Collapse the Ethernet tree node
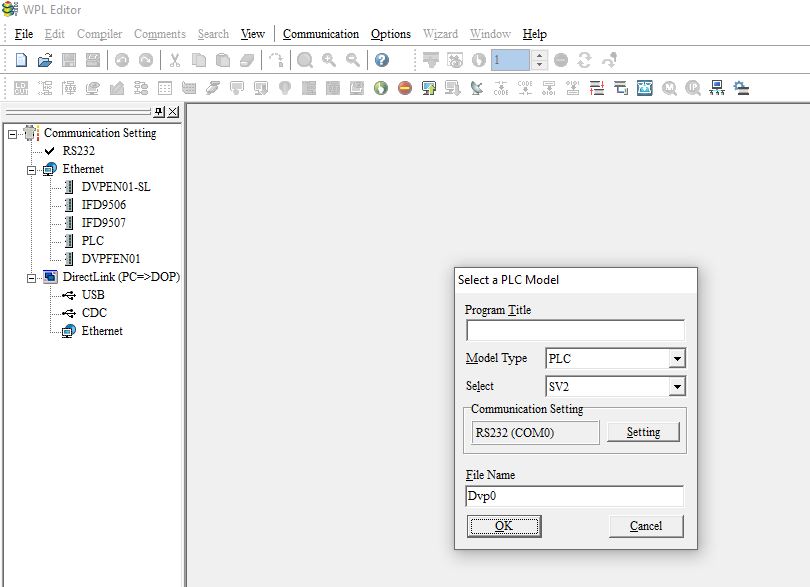The image size is (810, 587). point(32,170)
